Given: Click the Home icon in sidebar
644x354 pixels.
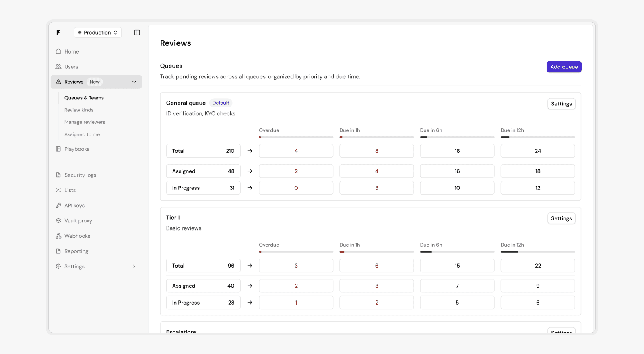Looking at the screenshot, I should coord(58,51).
